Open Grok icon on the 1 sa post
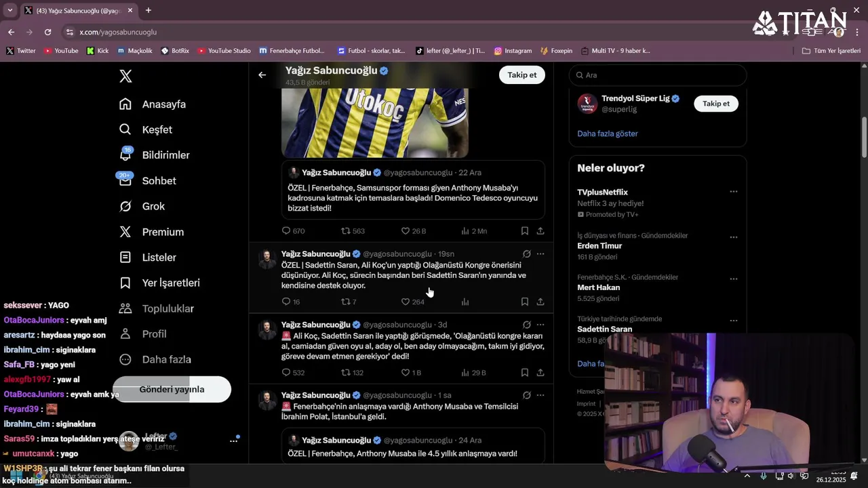The image size is (868, 488). pyautogui.click(x=526, y=395)
